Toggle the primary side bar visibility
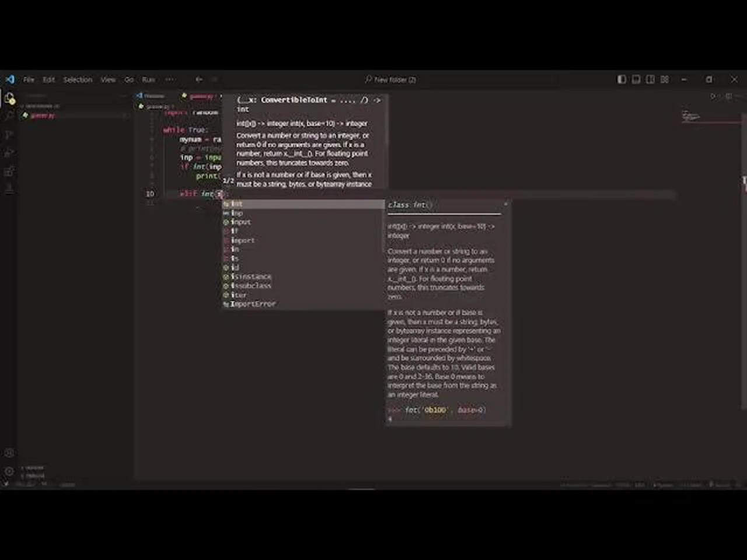 click(622, 79)
